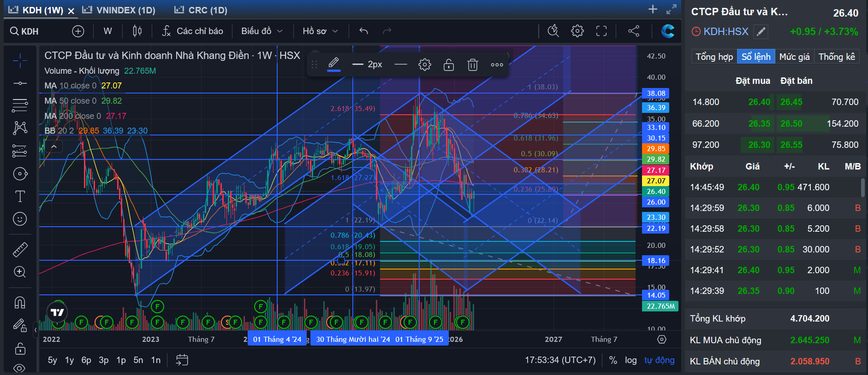Viewport: 868px width, 375px height.
Task: Expand the chart panel with arrows icon
Action: [x=672, y=9]
